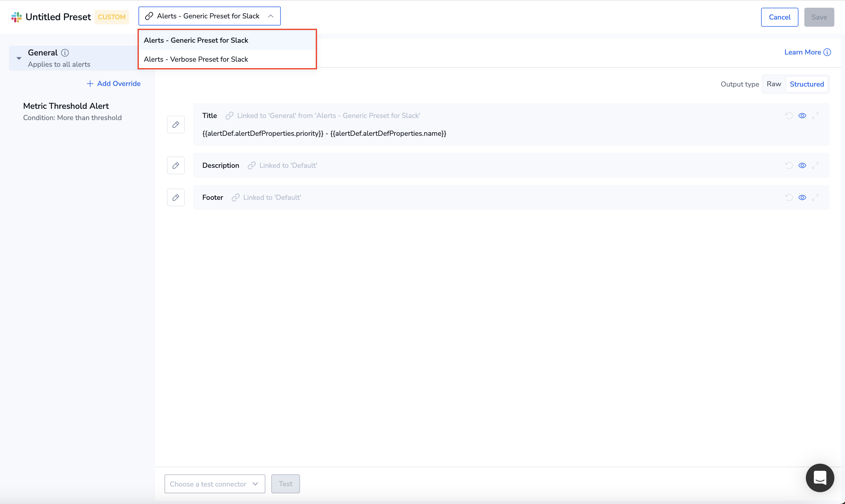The height and width of the screenshot is (504, 845).
Task: Click the link icon beside Description
Action: point(252,165)
